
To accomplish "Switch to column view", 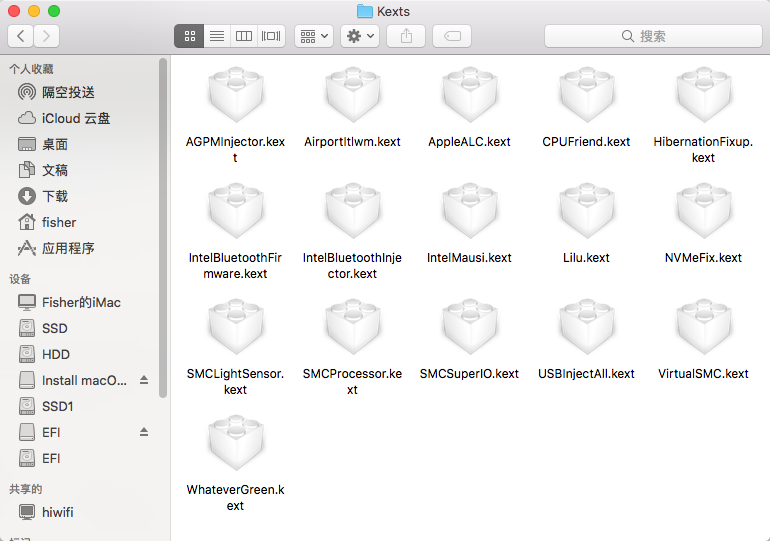I will click(x=244, y=36).
